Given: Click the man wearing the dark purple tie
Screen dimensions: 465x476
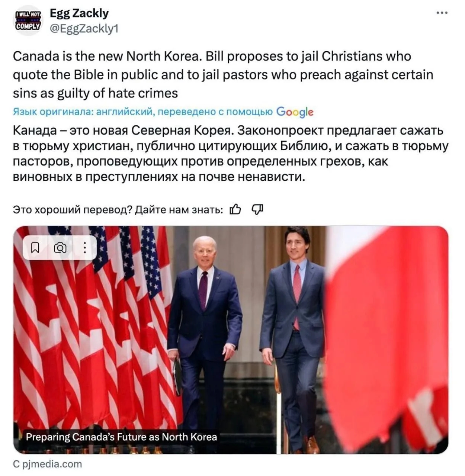Looking at the screenshot, I should point(205,335).
